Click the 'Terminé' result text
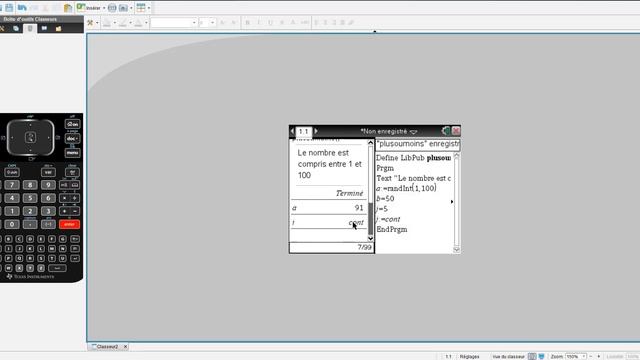640x360 pixels. pos(349,193)
